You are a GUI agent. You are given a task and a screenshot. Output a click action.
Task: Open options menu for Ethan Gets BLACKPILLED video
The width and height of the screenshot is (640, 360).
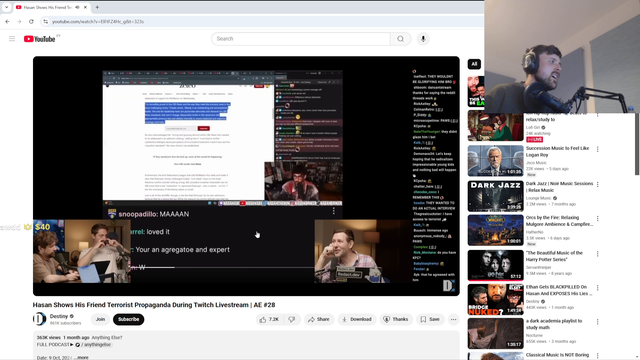(598, 288)
